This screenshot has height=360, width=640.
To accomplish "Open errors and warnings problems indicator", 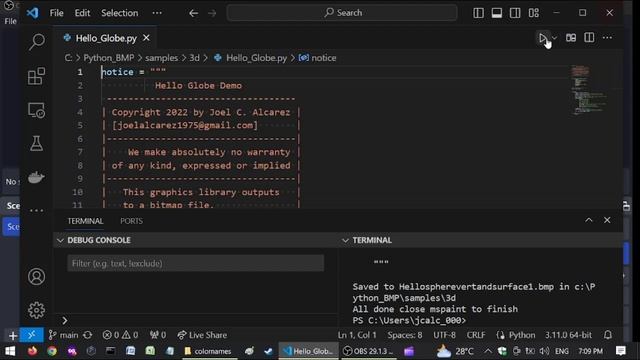I will click(120, 335).
